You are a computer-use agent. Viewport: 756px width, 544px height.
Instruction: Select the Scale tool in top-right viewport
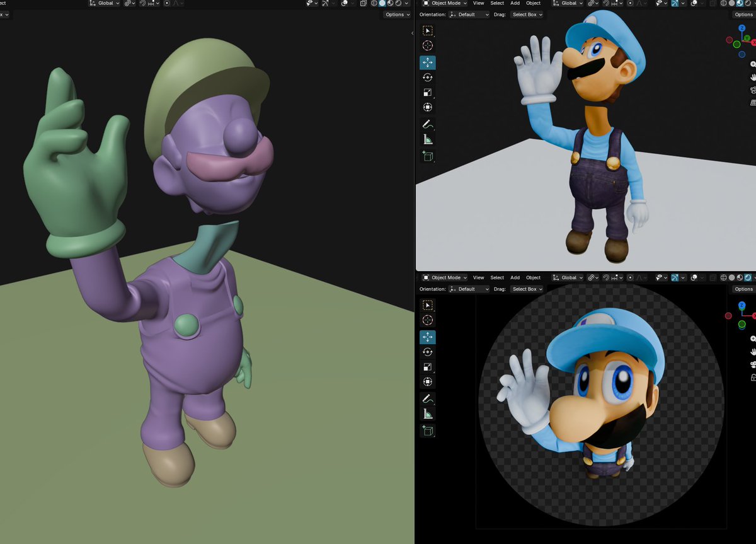(428, 93)
